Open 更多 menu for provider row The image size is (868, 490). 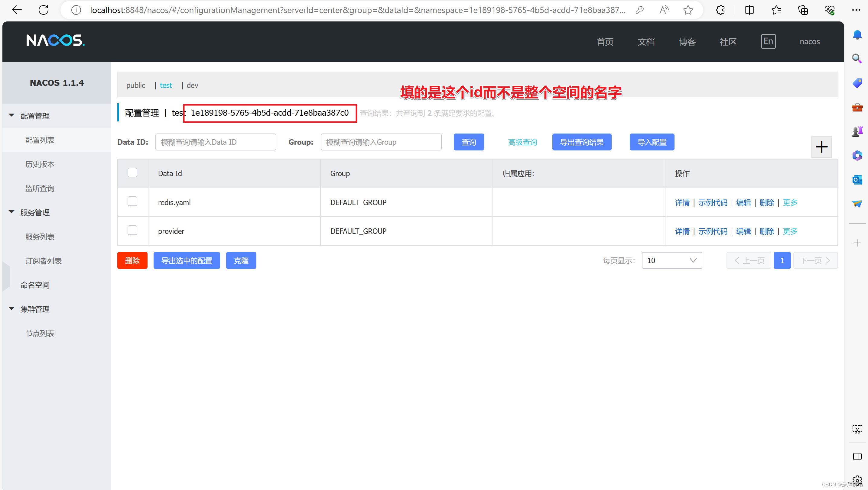point(790,231)
